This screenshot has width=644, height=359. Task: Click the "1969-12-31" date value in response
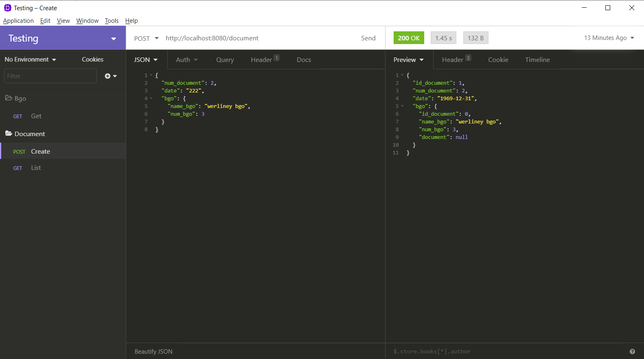(456, 99)
